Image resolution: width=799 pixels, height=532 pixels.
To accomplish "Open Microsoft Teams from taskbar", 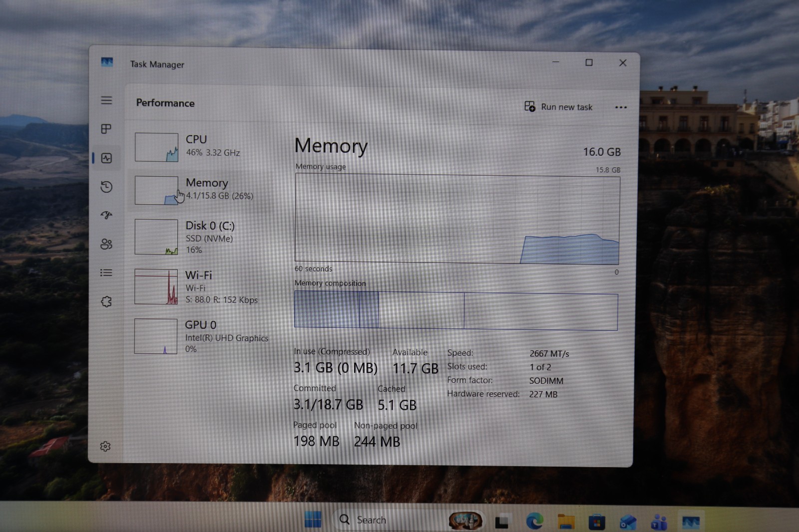I will click(659, 522).
